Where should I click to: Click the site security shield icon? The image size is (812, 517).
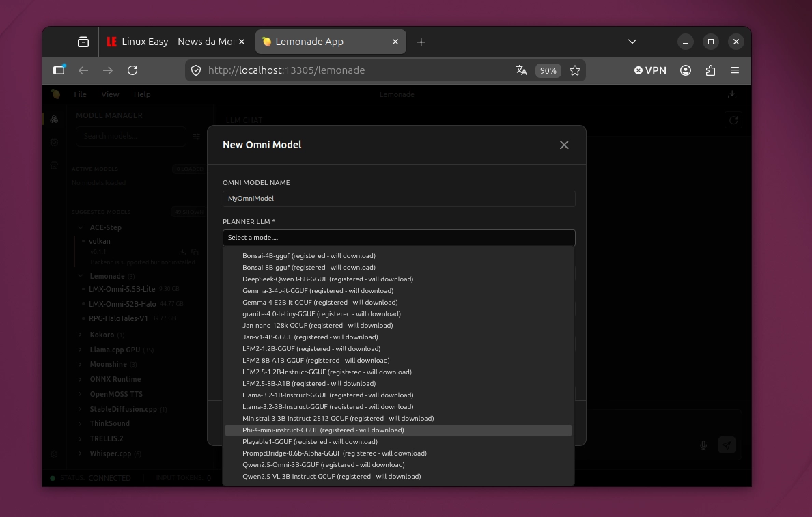pos(196,70)
